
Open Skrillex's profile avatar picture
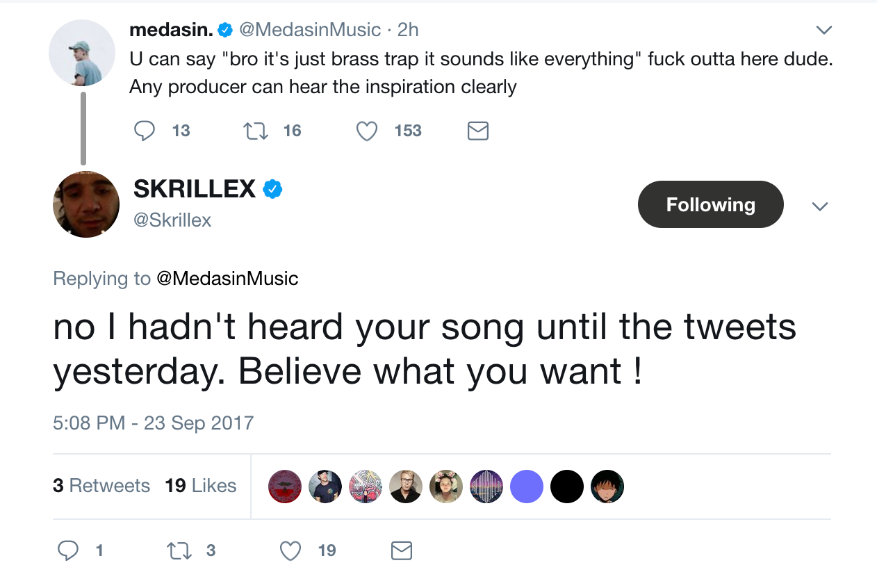[86, 204]
